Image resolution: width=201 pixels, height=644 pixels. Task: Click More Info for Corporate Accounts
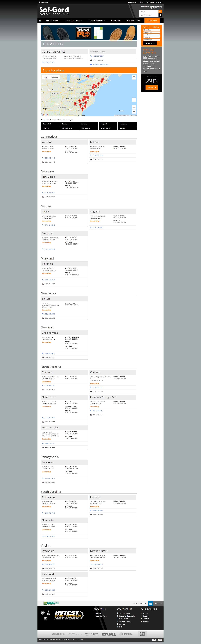pos(152,87)
